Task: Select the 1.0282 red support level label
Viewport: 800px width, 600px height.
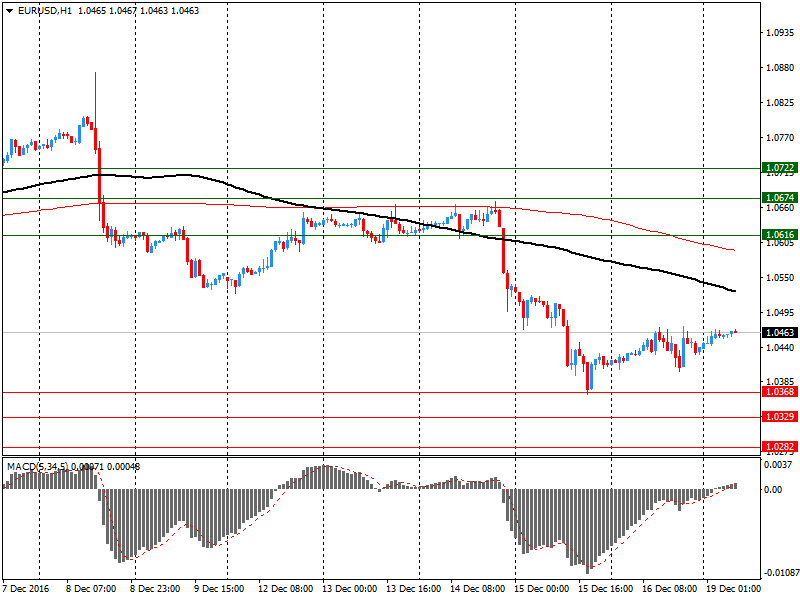Action: [779, 446]
